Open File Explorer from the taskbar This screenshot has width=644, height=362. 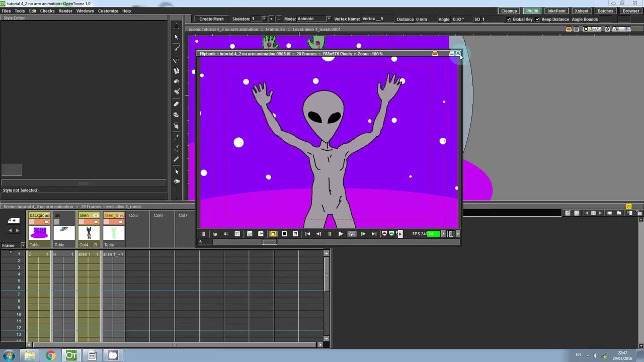pos(30,355)
